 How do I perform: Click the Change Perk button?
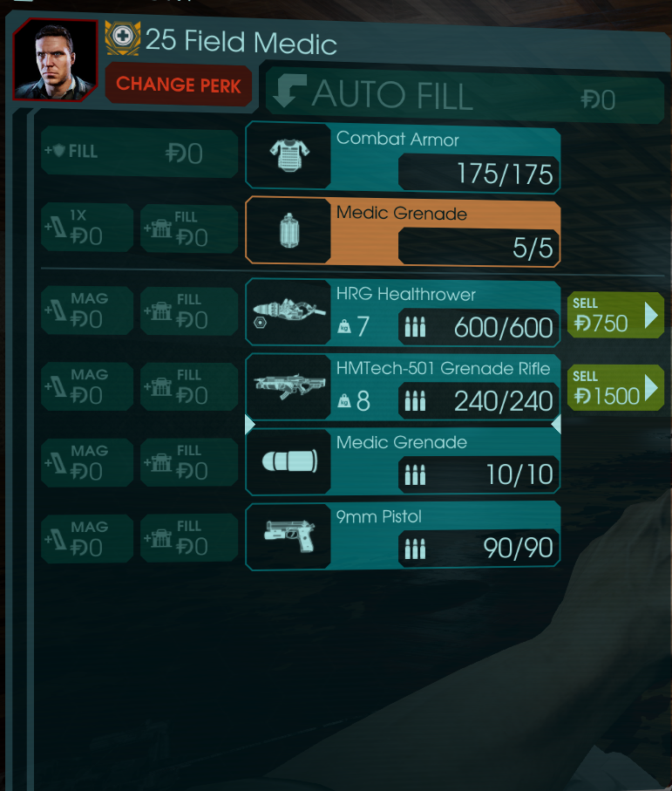[179, 85]
